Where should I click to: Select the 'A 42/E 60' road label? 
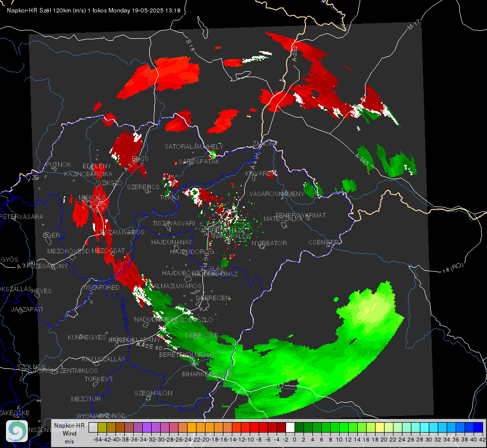coord(149,346)
